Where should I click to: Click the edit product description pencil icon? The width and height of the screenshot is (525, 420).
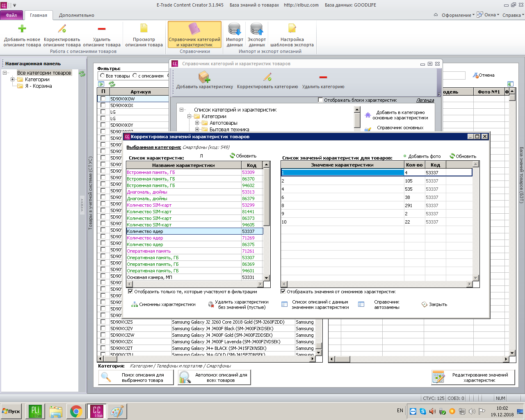[62, 28]
